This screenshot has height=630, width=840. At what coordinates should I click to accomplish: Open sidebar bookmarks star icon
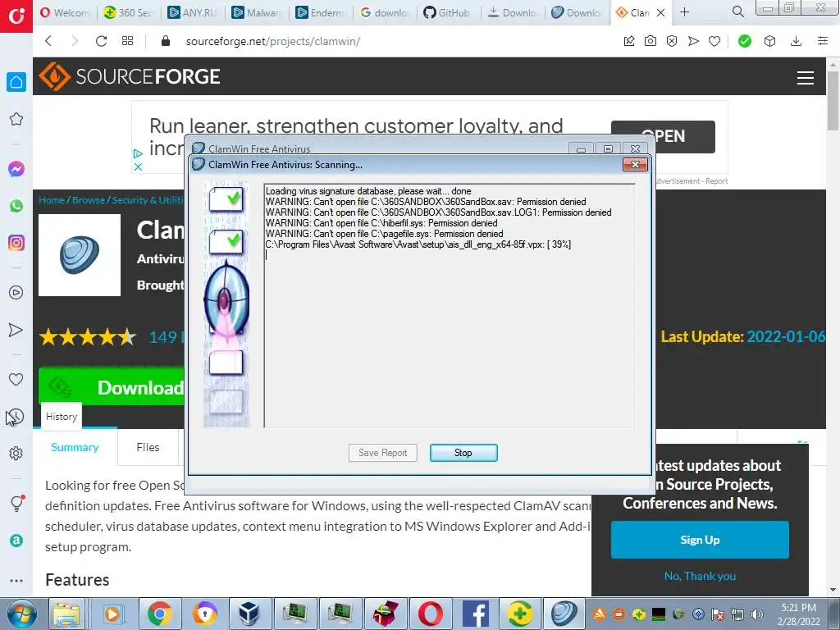pos(16,119)
